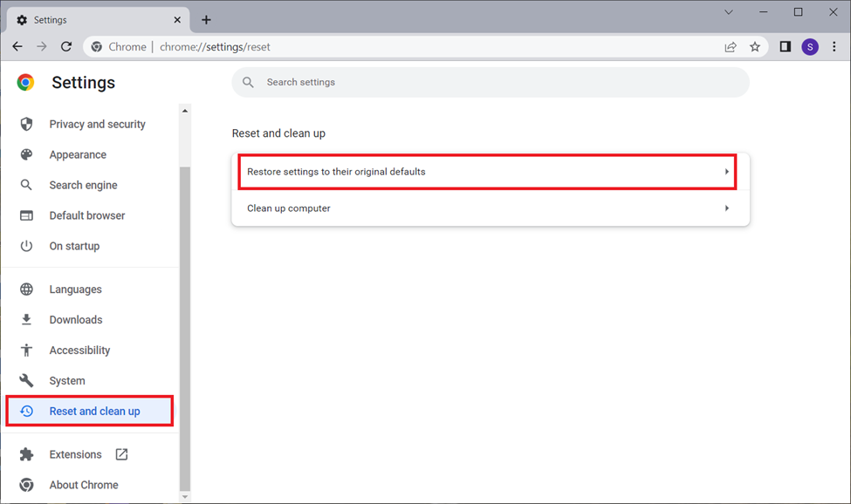Close the Settings tab

(177, 20)
